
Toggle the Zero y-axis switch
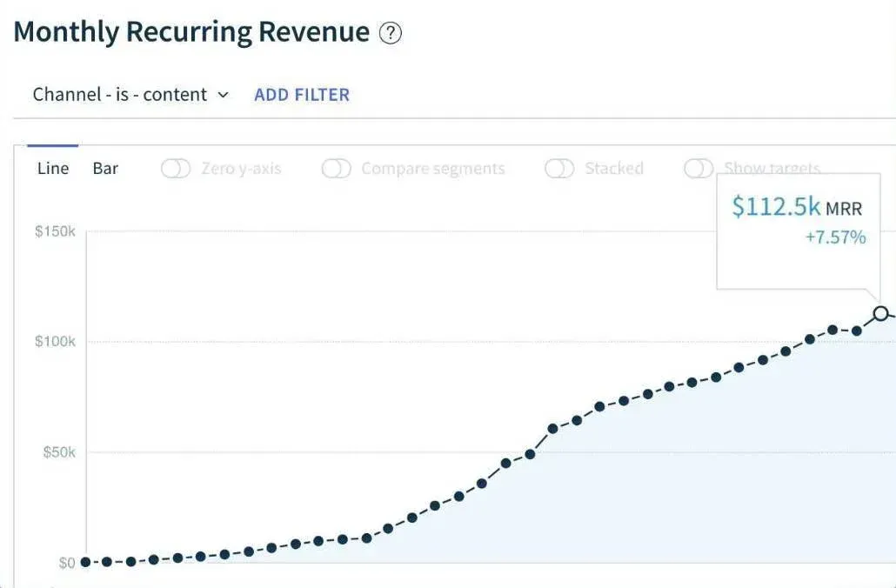pos(176,169)
